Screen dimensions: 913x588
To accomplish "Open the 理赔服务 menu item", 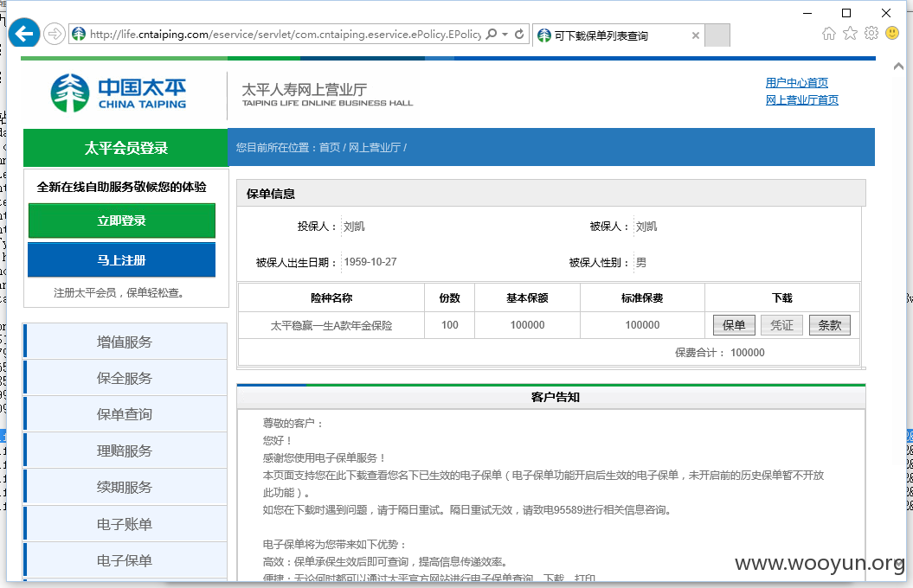I will click(125, 451).
